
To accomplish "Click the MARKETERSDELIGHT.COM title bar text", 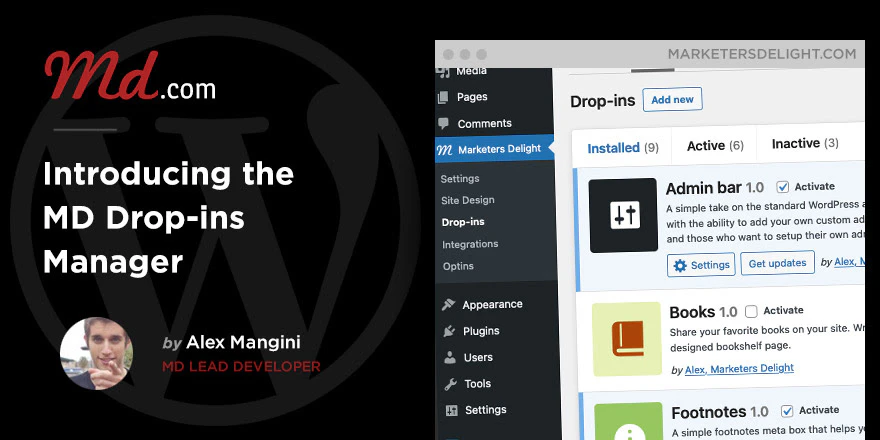I will 762,54.
